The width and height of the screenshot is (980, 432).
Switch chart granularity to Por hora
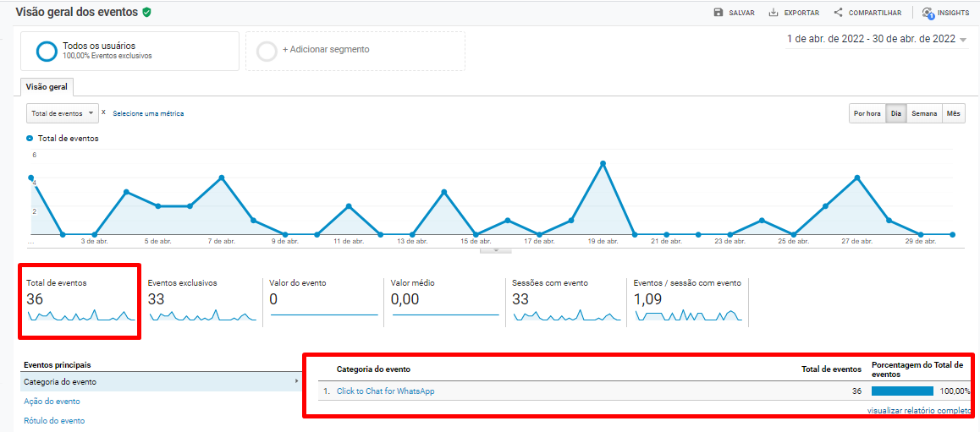[x=867, y=113]
